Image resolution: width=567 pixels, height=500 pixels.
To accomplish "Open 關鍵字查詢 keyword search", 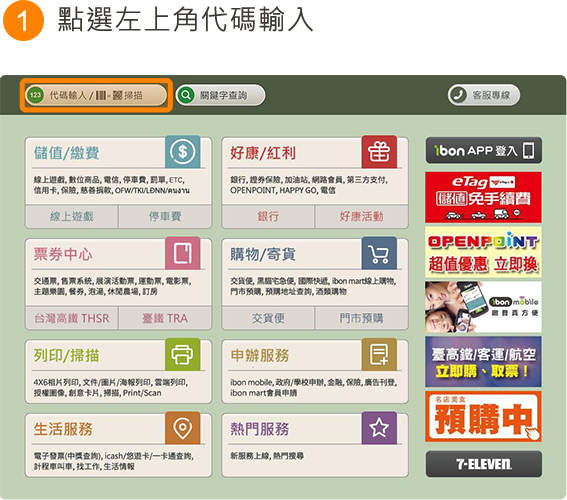I will tap(221, 95).
